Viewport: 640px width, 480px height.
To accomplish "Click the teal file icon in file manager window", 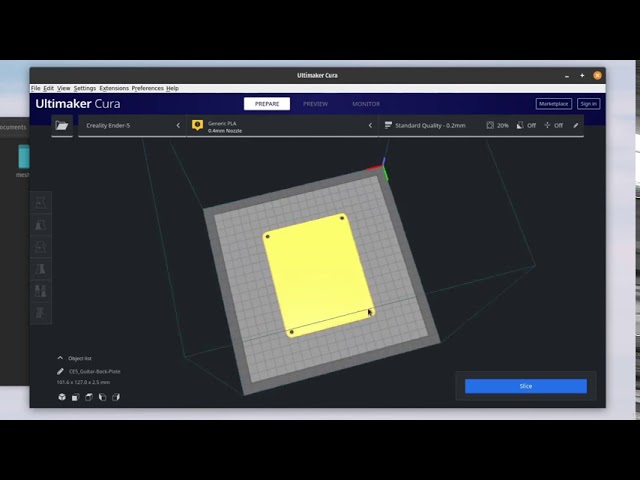I will (x=24, y=156).
